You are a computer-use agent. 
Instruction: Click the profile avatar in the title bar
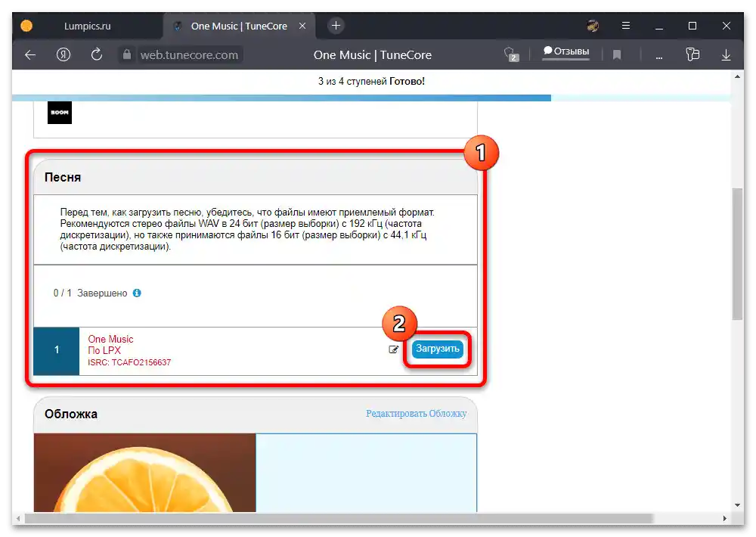pos(593,26)
